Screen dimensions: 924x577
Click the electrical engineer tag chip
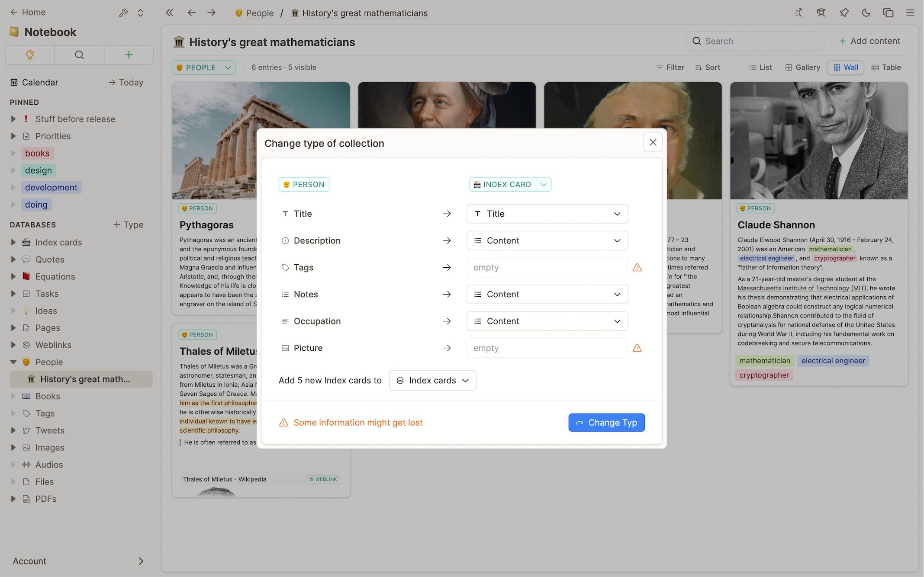coord(833,361)
